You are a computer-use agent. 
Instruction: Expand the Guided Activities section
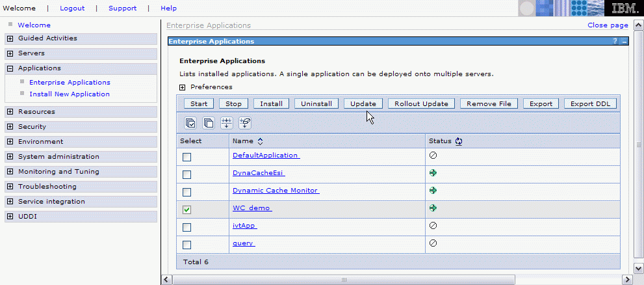[10, 38]
